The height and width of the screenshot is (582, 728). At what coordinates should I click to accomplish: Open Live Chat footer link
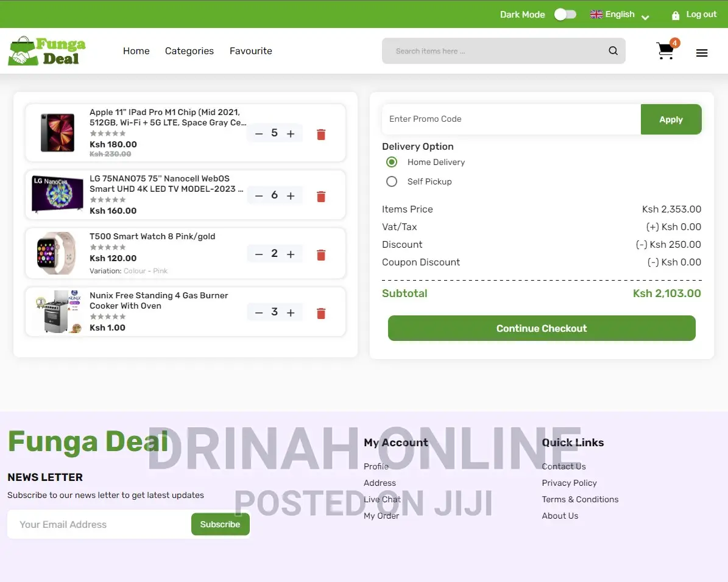[x=382, y=499]
